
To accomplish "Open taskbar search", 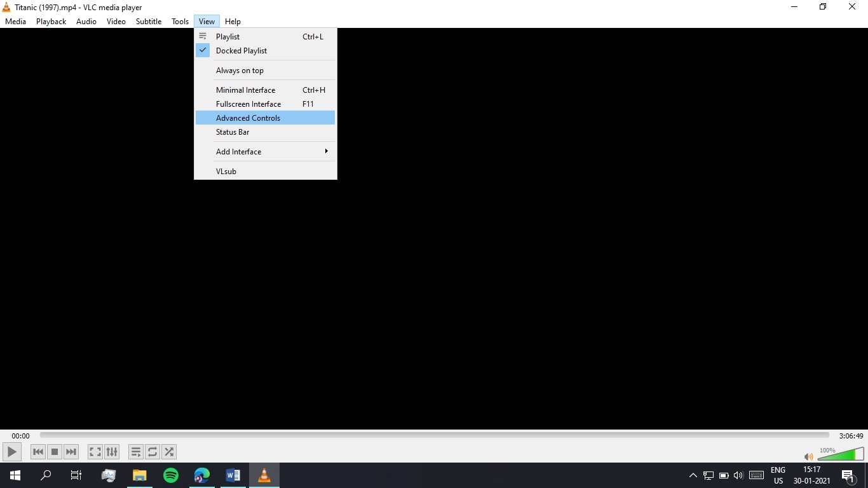I will pos(46,475).
